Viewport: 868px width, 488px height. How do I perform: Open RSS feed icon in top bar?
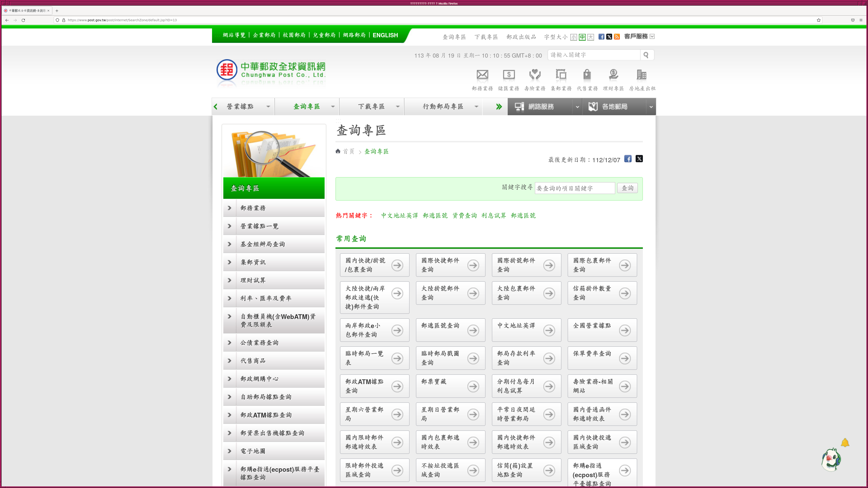617,37
